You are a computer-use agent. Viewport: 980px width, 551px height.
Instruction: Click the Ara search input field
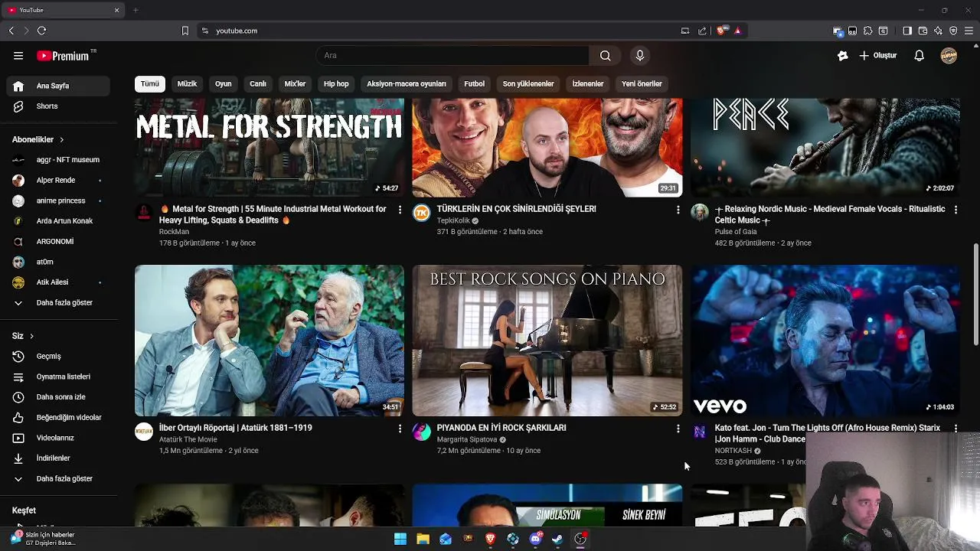point(452,55)
